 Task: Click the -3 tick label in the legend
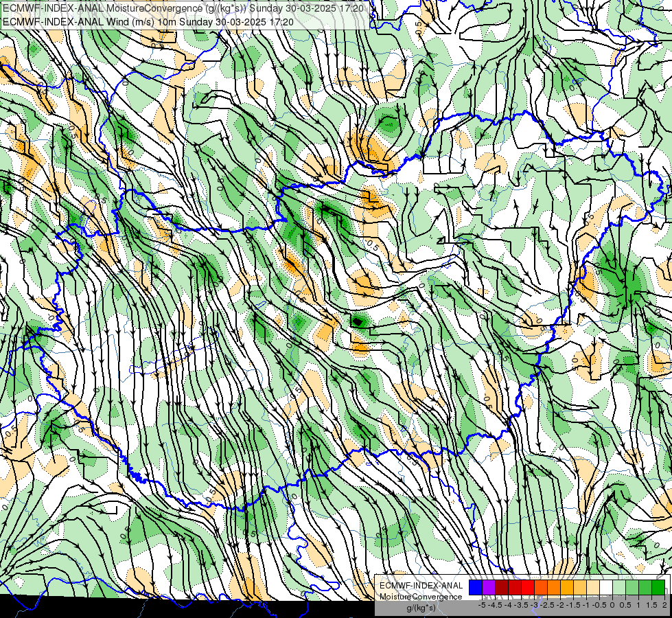pos(534,605)
